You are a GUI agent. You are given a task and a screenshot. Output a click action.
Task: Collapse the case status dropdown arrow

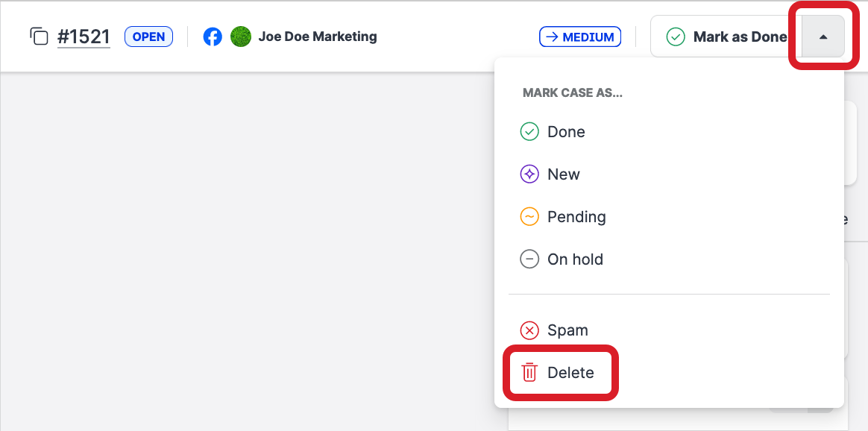823,37
